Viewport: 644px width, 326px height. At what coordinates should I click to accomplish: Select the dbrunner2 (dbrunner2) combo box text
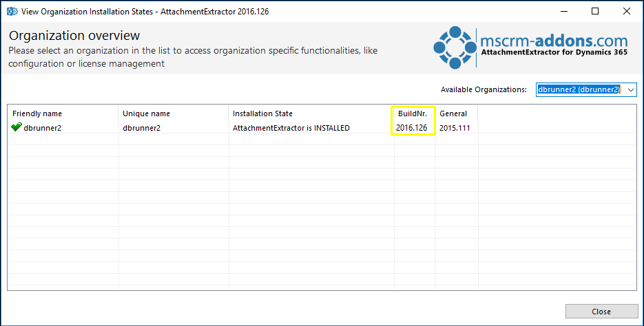click(x=581, y=89)
